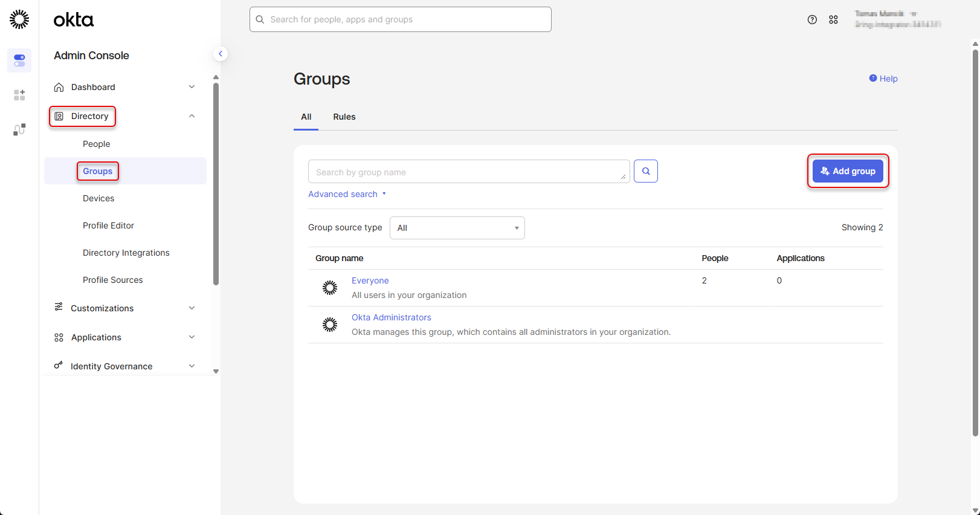Expand the Dashboard menu section
Screen dimensions: 980x515
coord(192,87)
